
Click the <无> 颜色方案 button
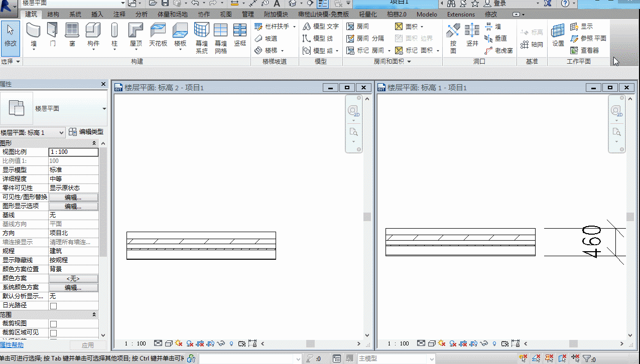[73, 279]
